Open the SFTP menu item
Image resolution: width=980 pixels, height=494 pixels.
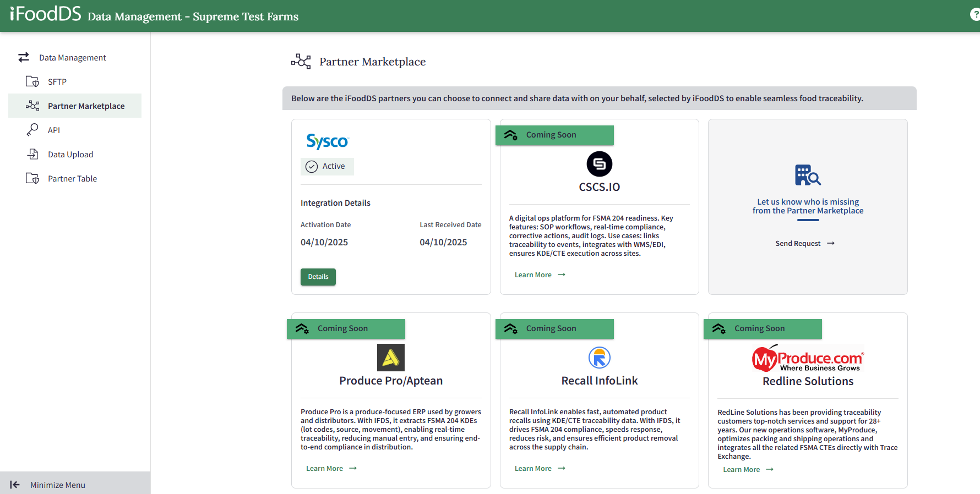coord(75,81)
